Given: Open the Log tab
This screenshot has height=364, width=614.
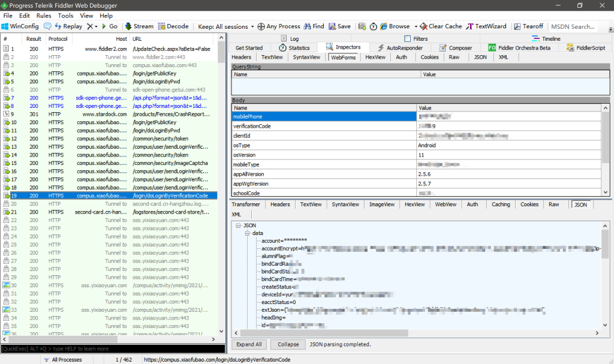Looking at the screenshot, I should tap(290, 39).
